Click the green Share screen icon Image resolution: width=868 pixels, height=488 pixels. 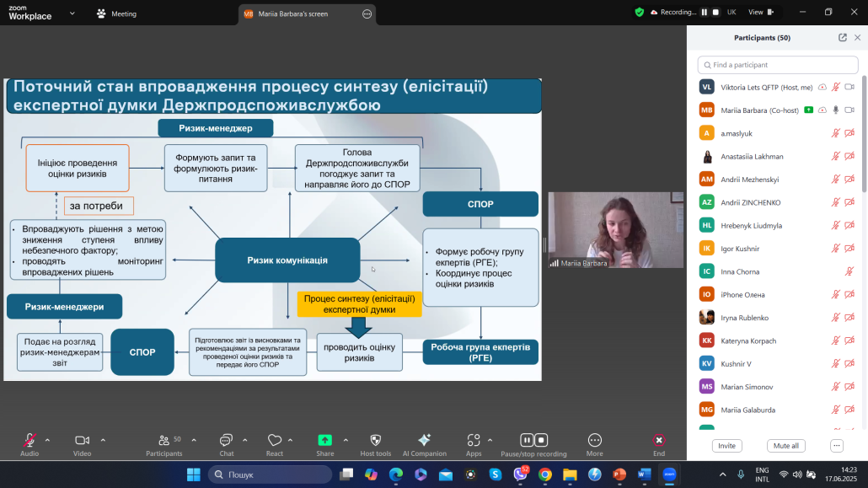324,440
